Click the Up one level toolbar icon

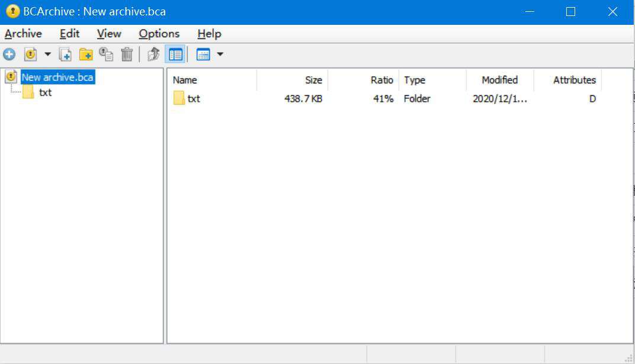tap(153, 54)
